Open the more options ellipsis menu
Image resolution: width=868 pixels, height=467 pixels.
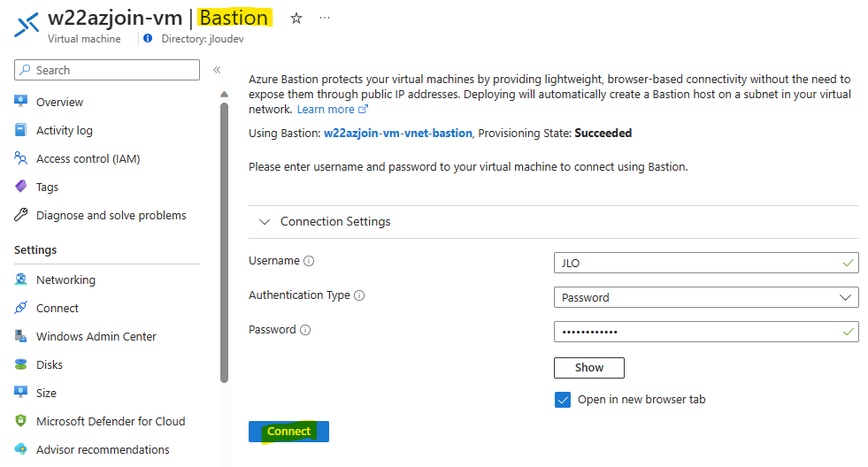pos(325,18)
